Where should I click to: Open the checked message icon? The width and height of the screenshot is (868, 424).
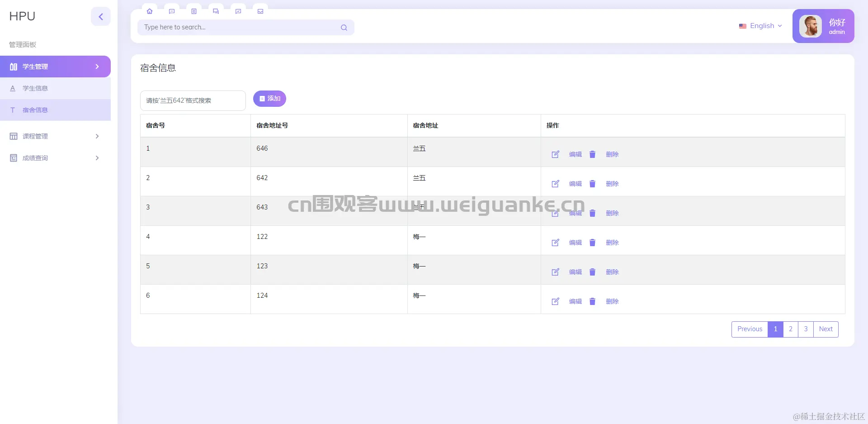point(238,11)
